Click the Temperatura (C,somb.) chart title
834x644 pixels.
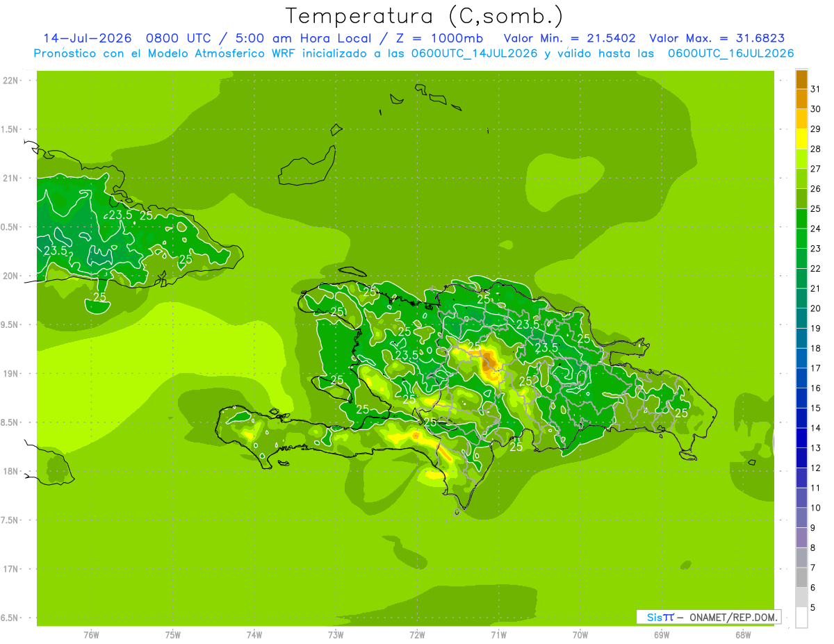[x=425, y=16]
